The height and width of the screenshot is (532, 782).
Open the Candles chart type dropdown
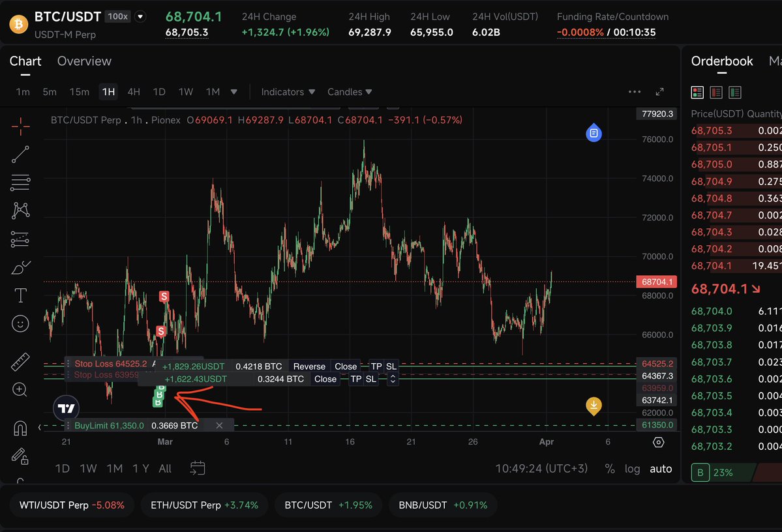click(x=350, y=92)
